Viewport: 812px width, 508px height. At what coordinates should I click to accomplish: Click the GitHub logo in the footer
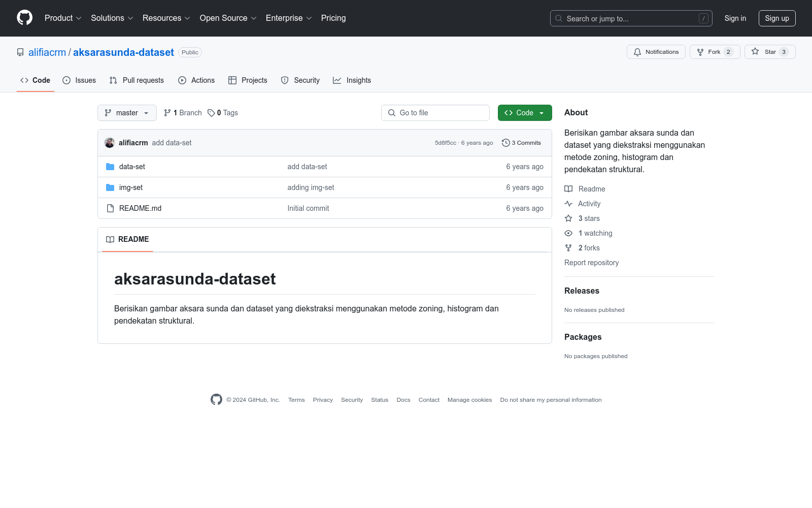point(216,400)
